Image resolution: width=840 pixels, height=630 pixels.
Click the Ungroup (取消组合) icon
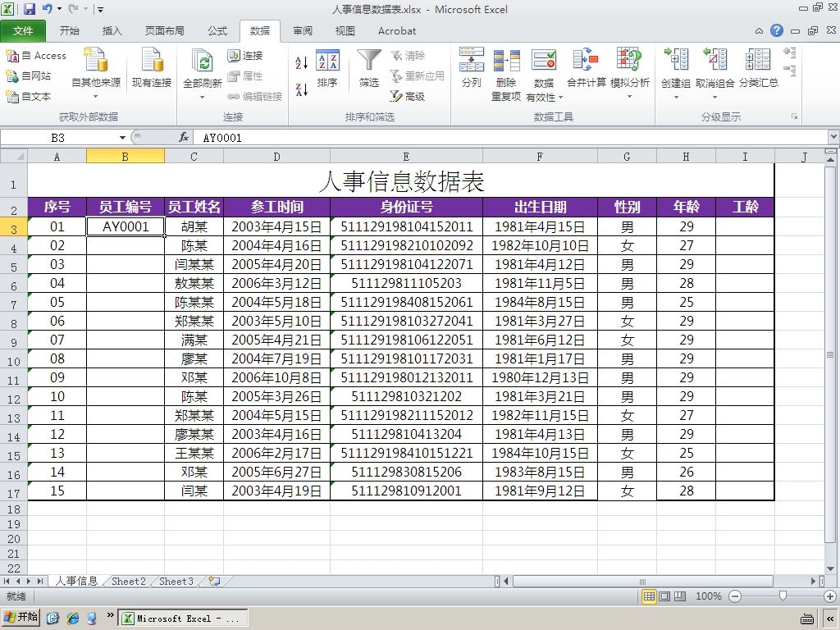coord(715,60)
